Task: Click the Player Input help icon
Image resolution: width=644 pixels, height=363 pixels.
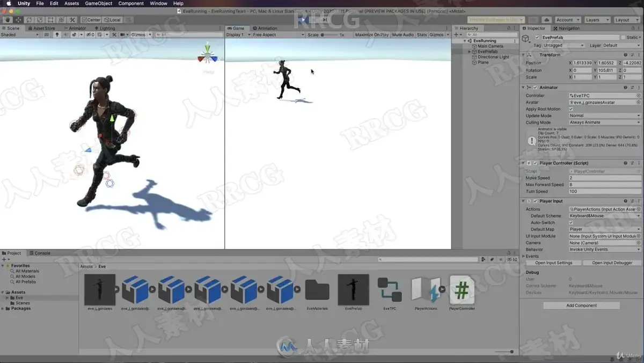Action: coord(625,201)
